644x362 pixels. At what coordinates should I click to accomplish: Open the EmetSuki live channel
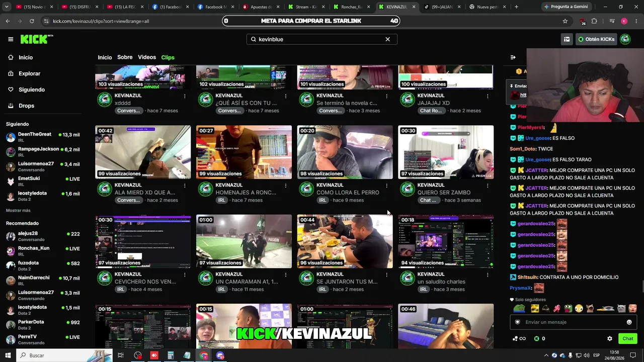(x=43, y=182)
